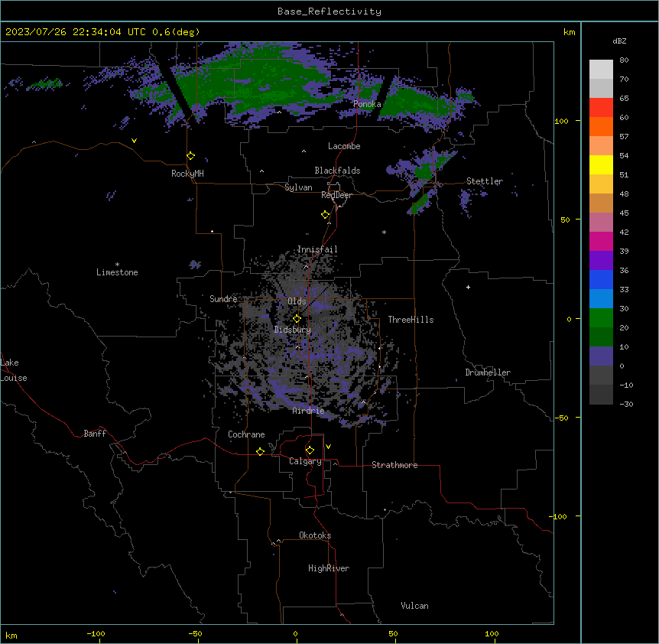Select the yellow diamond marker between Olds and Didsbury
Image resolution: width=659 pixels, height=644 pixels.
(297, 319)
